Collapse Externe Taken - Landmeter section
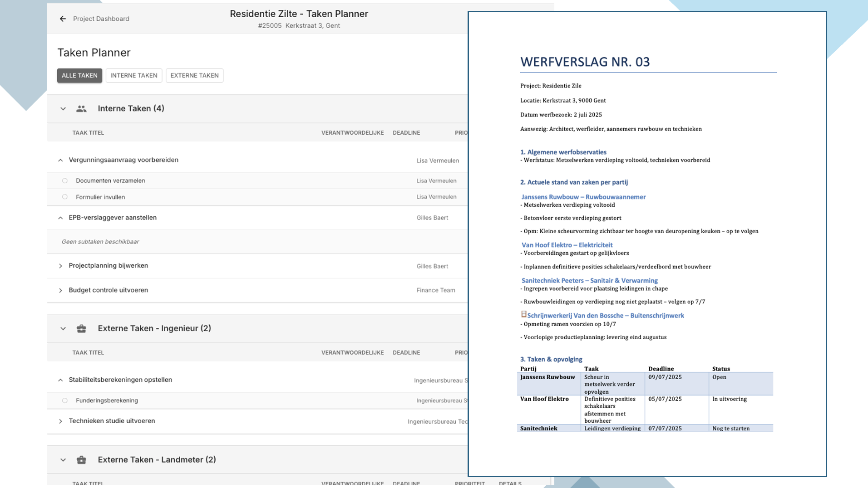Screen dimensions: 868x488 [63, 460]
